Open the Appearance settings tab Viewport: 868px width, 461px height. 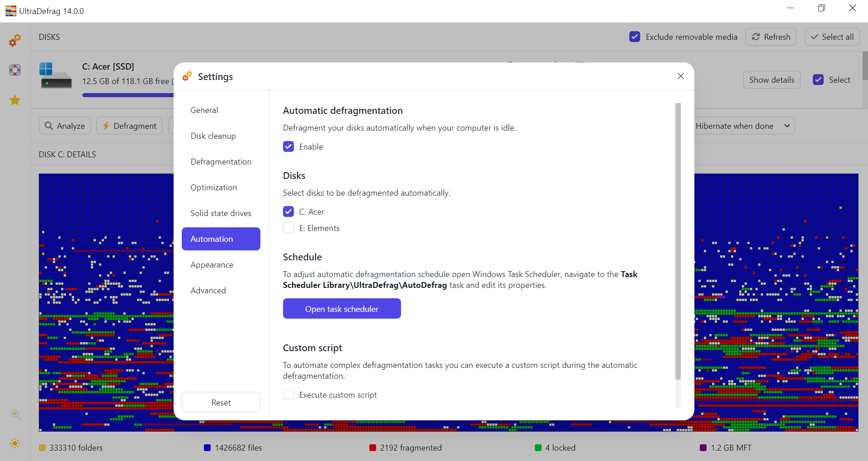221,265
